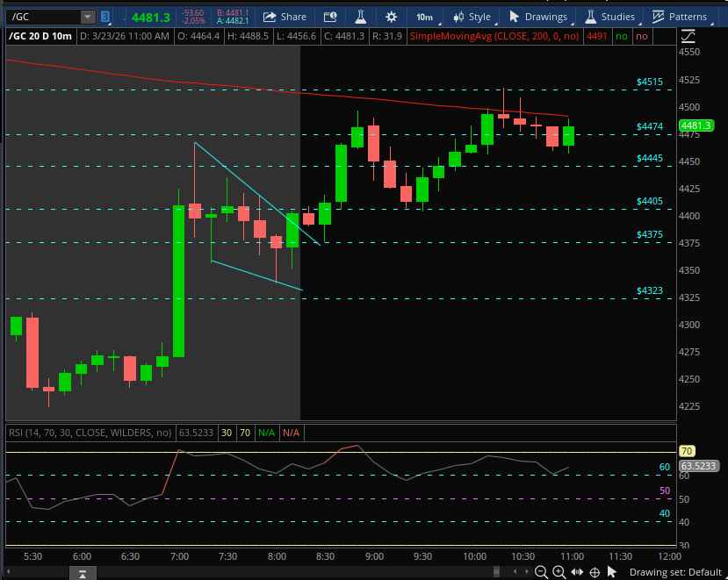728x580 pixels.
Task: Click the L: 4456.6 low value
Action: coord(296,36)
